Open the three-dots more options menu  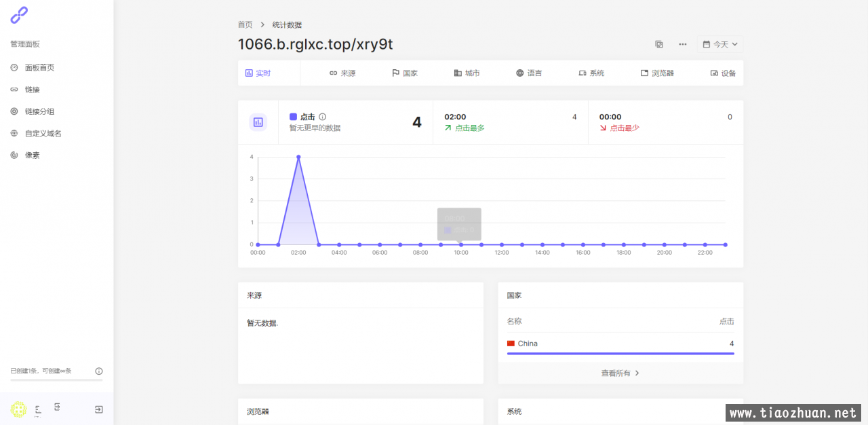(683, 44)
